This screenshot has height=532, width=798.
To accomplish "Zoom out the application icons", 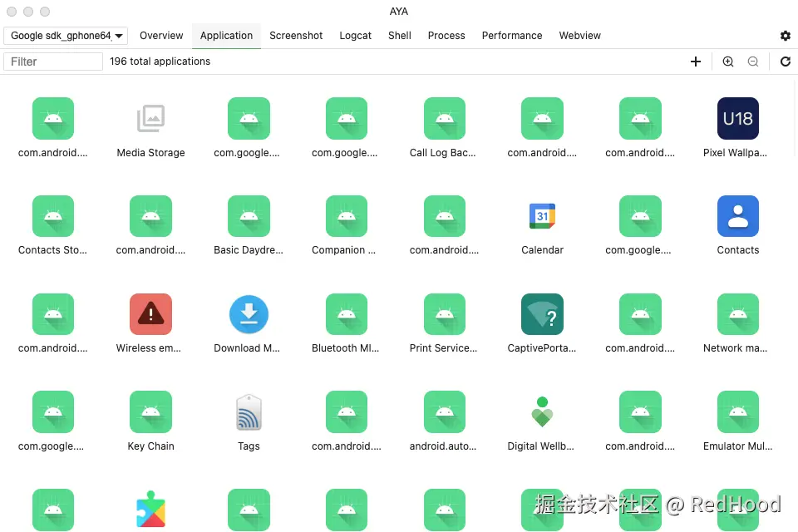I will (x=753, y=62).
